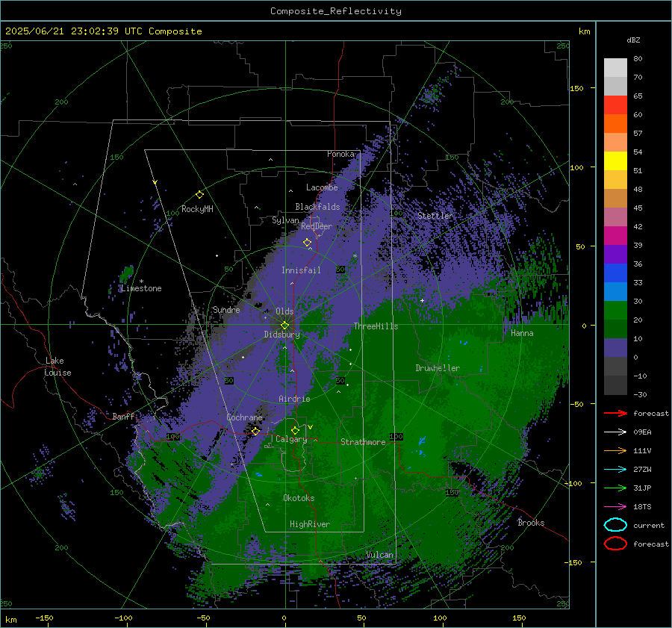
Task: Pick the cyan 27ZW arrow legend icon
Action: (615, 470)
